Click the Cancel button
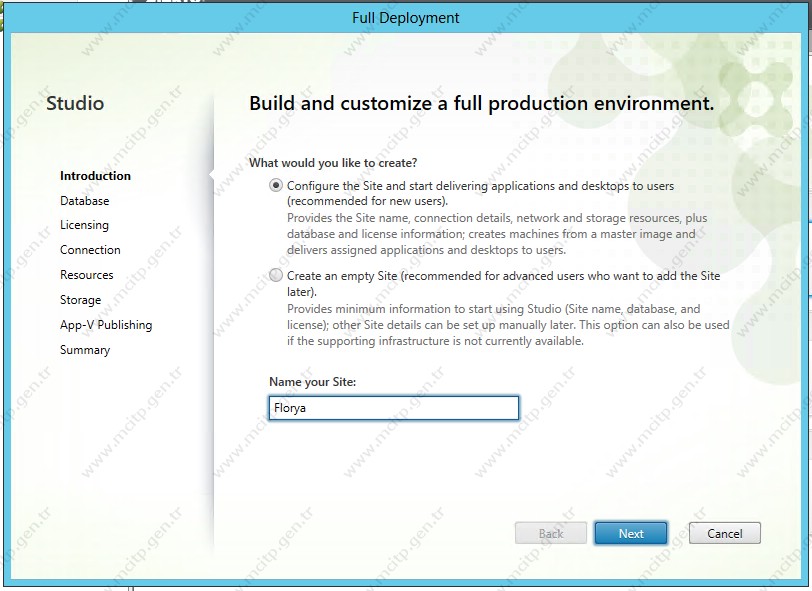812x591 pixels. tap(724, 534)
